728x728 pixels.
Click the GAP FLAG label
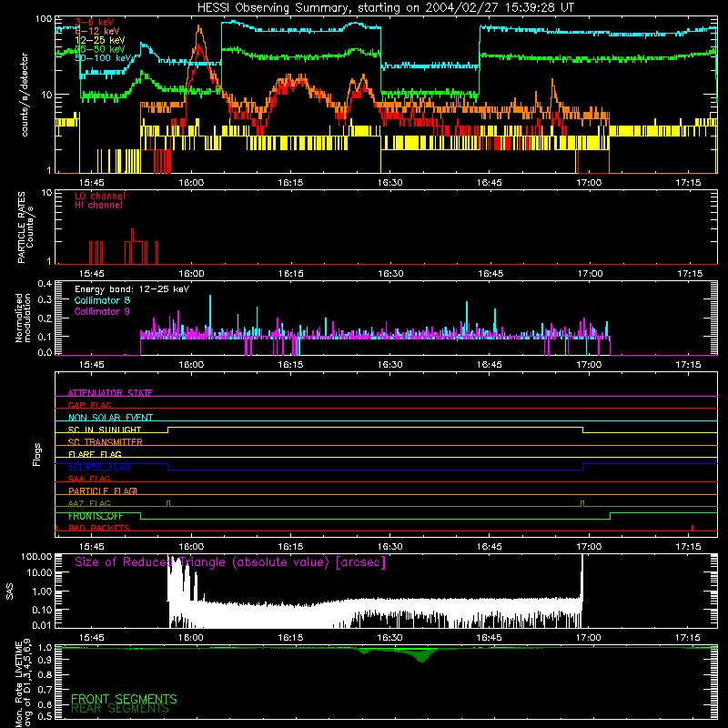(89, 405)
